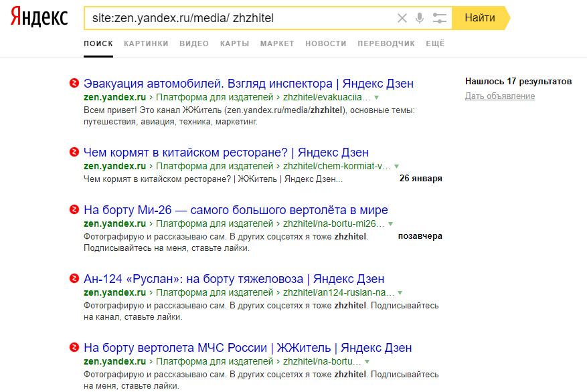The height and width of the screenshot is (392, 587).
Task: Expand dropdown arrow after zhzhitel/na-bortu-mi26 URL
Action: [390, 224]
